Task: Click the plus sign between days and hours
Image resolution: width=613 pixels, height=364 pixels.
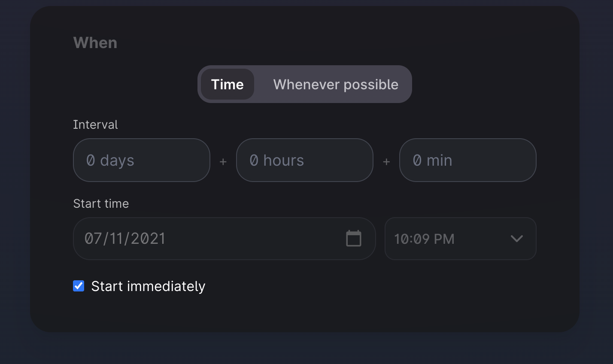Action: 223,162
